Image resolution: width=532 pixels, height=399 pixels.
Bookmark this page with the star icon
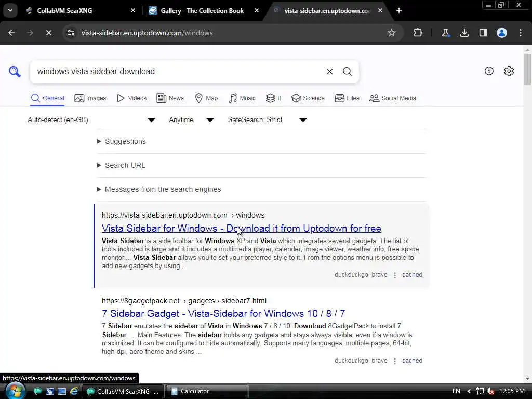point(392,33)
